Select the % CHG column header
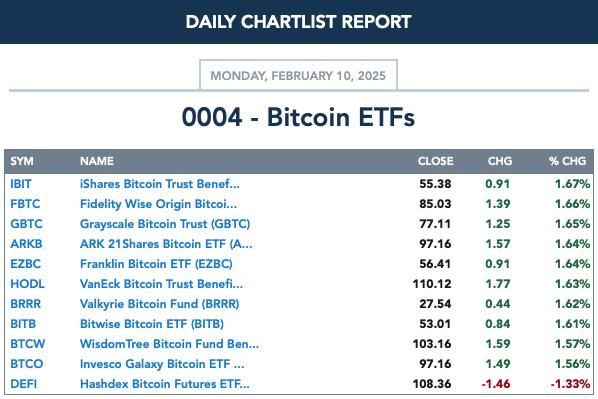598x399 pixels. [x=567, y=161]
